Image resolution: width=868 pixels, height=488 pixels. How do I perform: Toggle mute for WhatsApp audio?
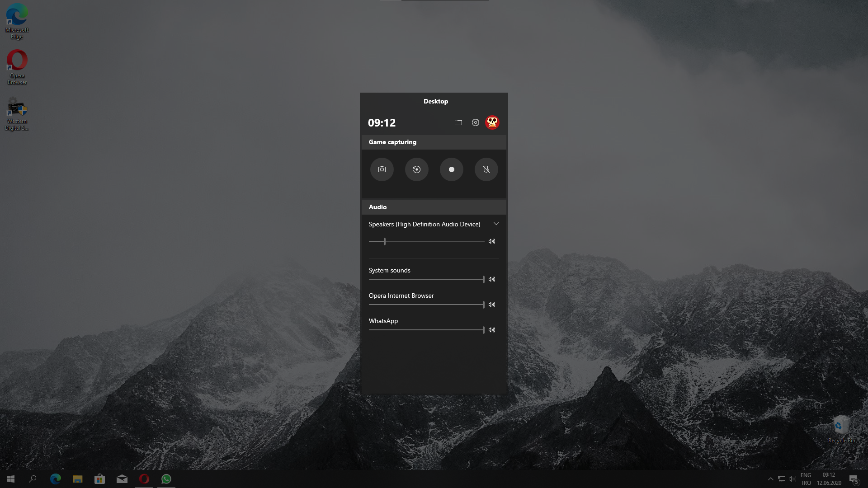pyautogui.click(x=492, y=329)
